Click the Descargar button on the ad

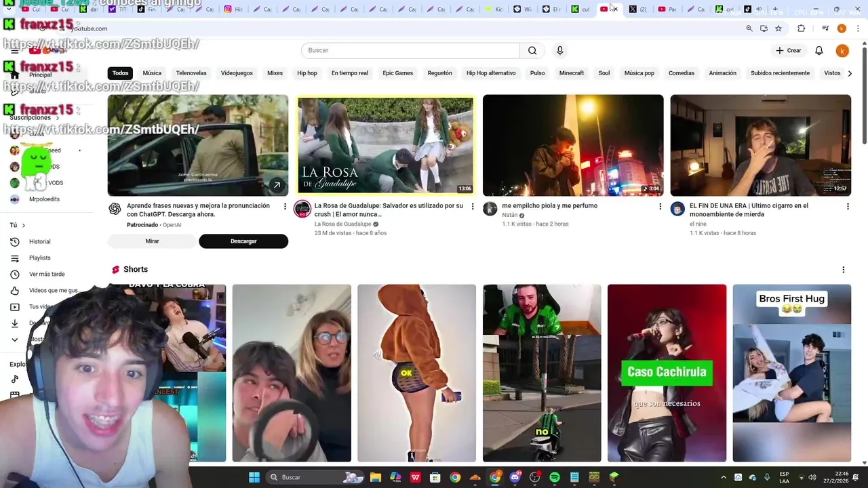click(x=243, y=241)
